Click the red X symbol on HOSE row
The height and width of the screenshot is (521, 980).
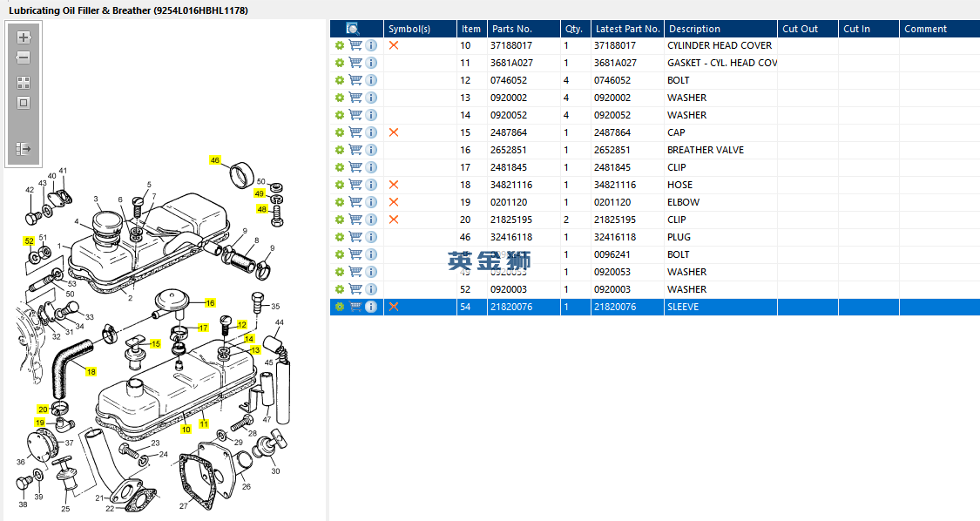point(394,185)
